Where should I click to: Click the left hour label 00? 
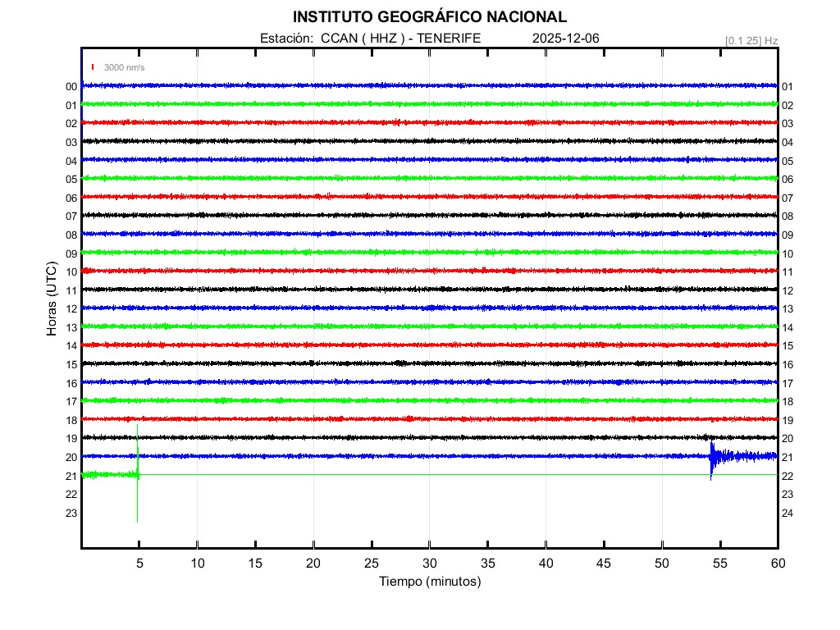tap(71, 87)
